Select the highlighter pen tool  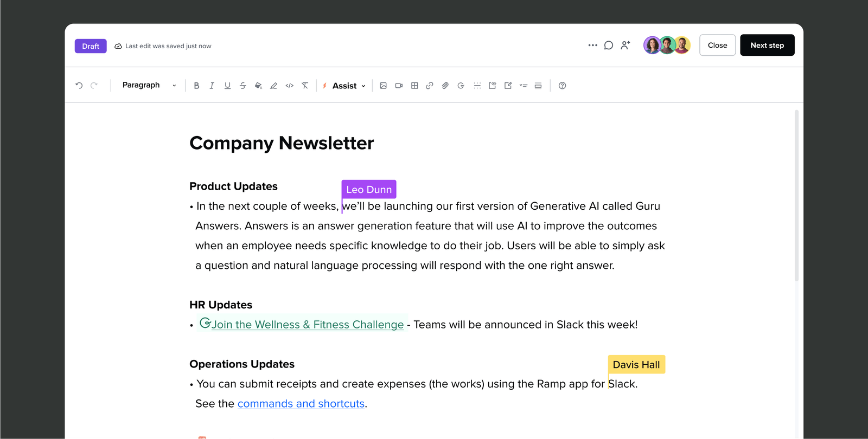274,86
